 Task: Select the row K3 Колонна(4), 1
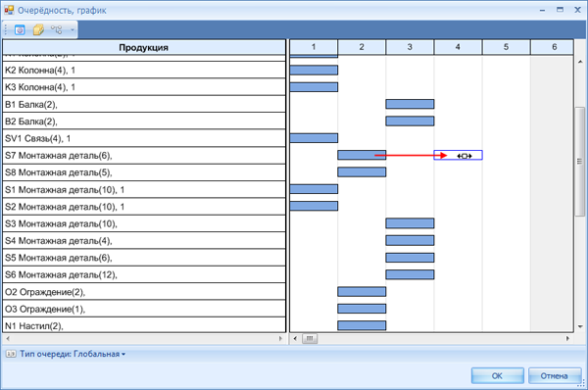point(144,87)
